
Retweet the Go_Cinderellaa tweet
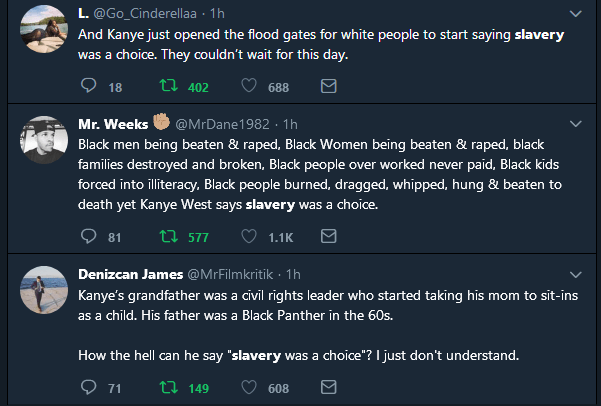[168, 88]
